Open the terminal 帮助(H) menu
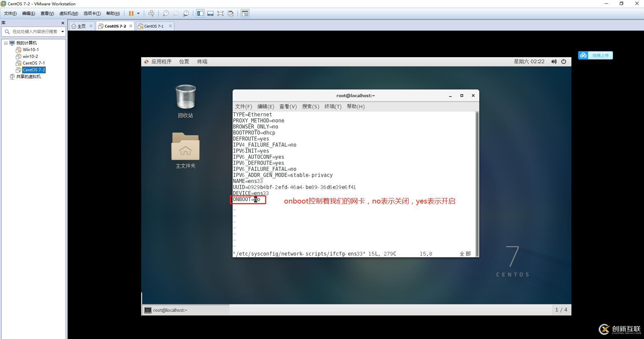This screenshot has height=339, width=644. (356, 107)
